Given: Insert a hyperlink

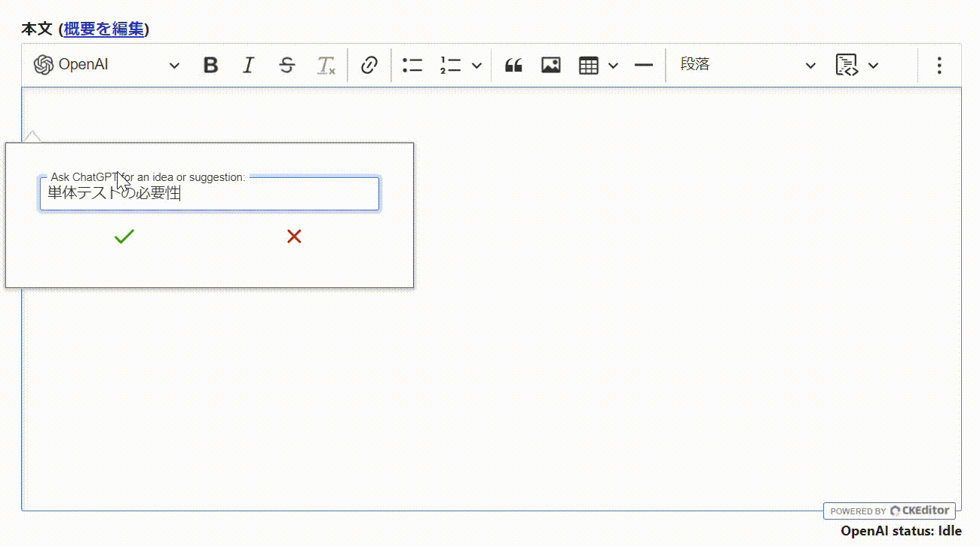Looking at the screenshot, I should pos(369,65).
